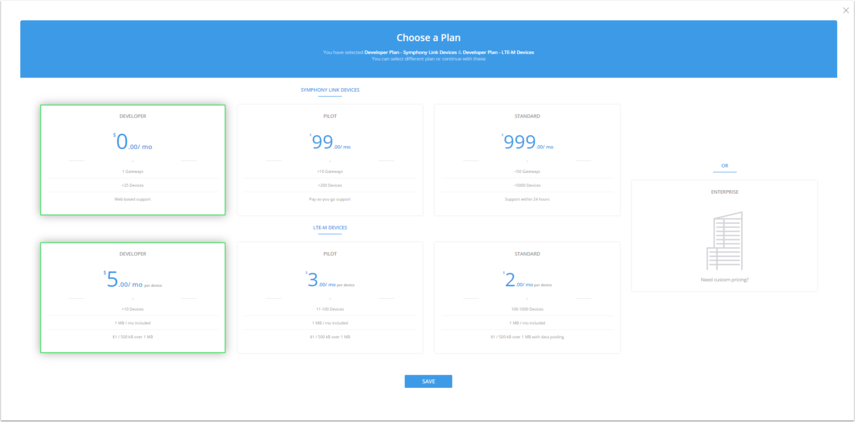This screenshot has height=422, width=855.
Task: Choose the Symphony Link Pilot $99 plan
Action: click(330, 159)
